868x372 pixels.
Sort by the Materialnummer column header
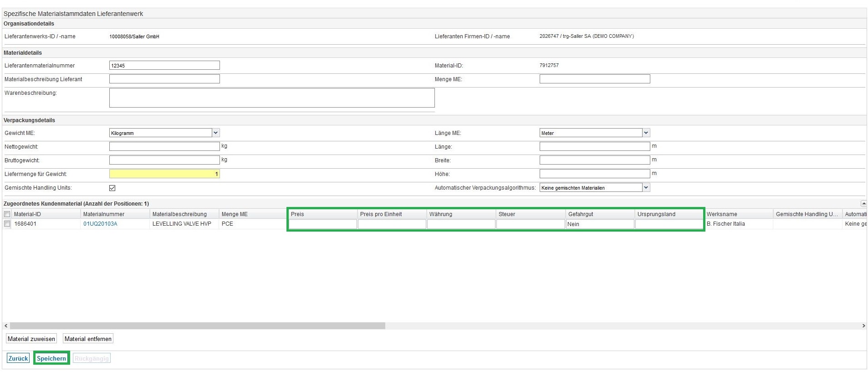(x=115, y=214)
